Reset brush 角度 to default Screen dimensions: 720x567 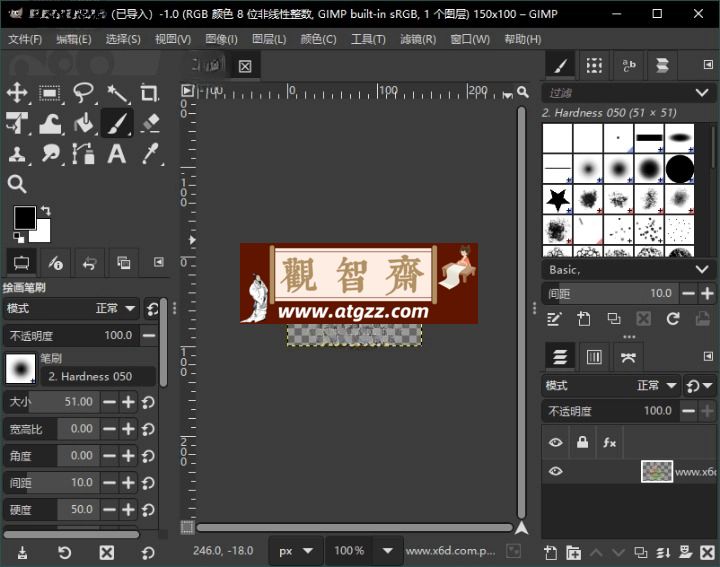pyautogui.click(x=148, y=456)
